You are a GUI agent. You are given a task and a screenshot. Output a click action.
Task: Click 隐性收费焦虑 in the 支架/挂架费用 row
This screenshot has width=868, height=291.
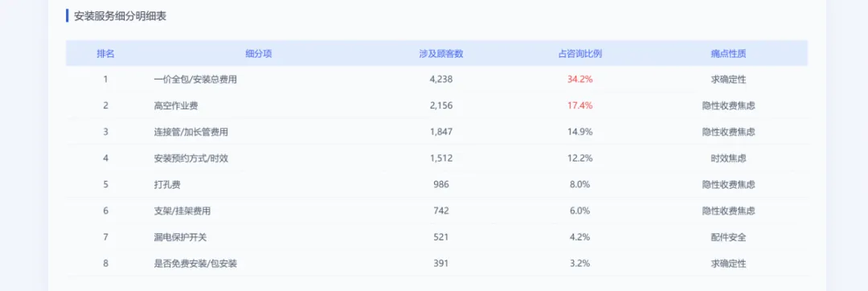click(728, 211)
